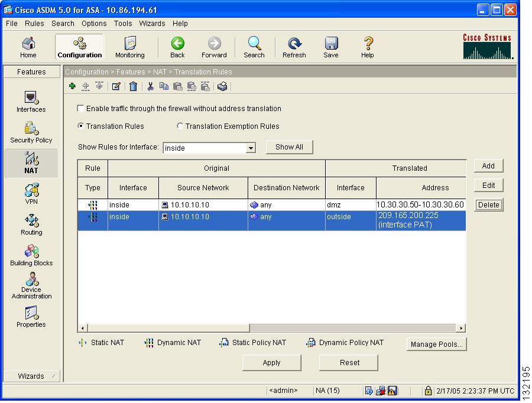Copy the selected rule icon
The image size is (532, 403).
tap(164, 86)
